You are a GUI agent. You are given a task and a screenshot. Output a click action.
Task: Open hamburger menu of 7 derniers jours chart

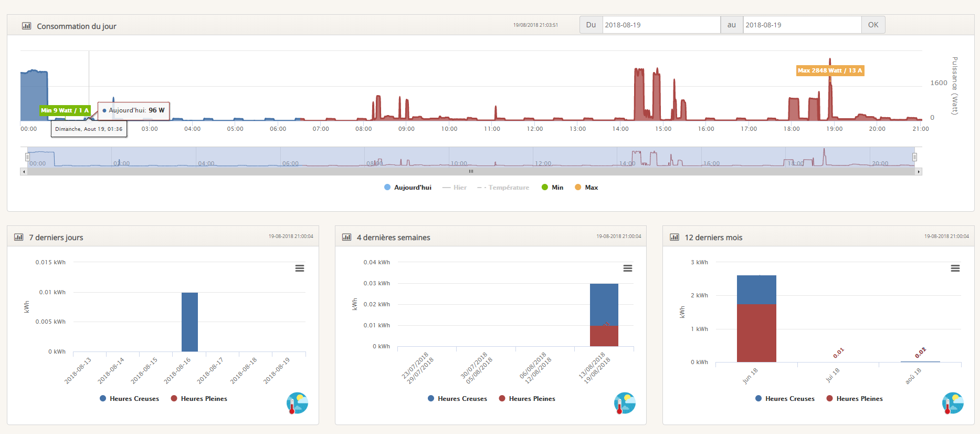[300, 268]
